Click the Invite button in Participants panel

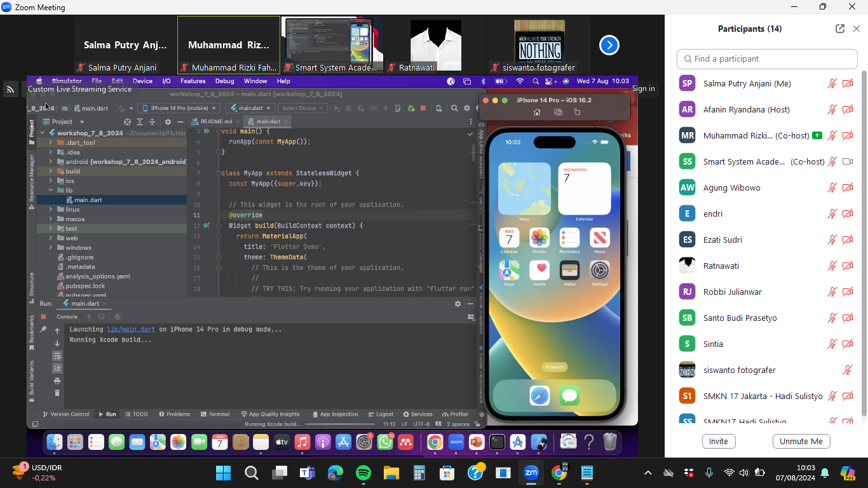pyautogui.click(x=719, y=442)
